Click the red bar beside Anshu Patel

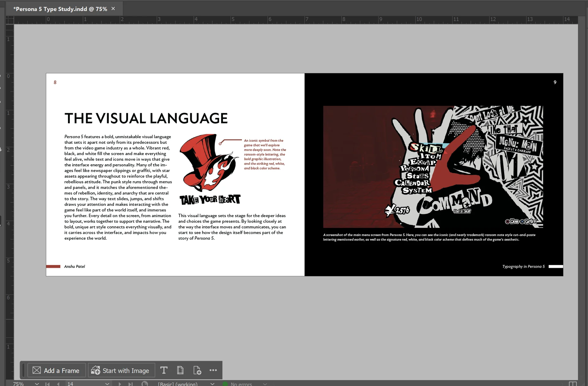[53, 266]
